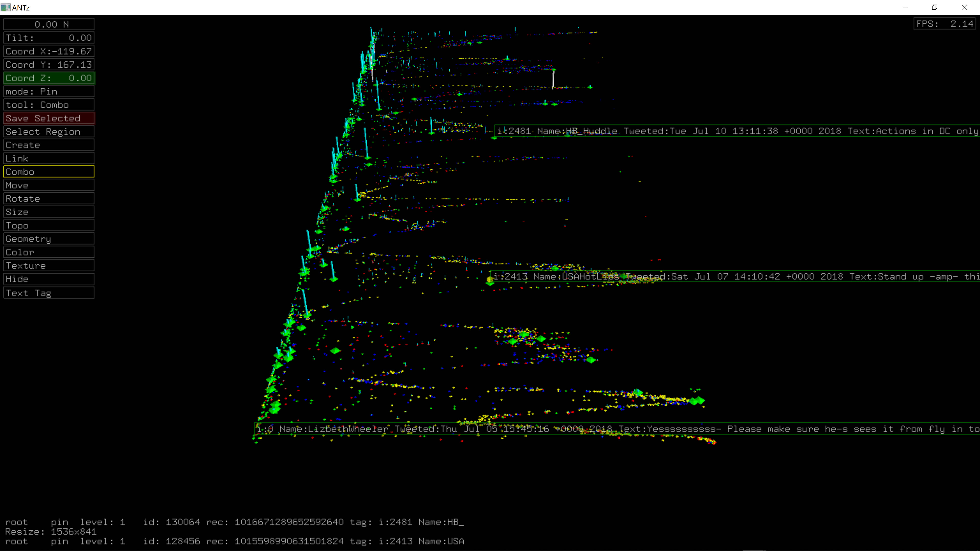
Task: Open the Geometry option
Action: [49, 239]
